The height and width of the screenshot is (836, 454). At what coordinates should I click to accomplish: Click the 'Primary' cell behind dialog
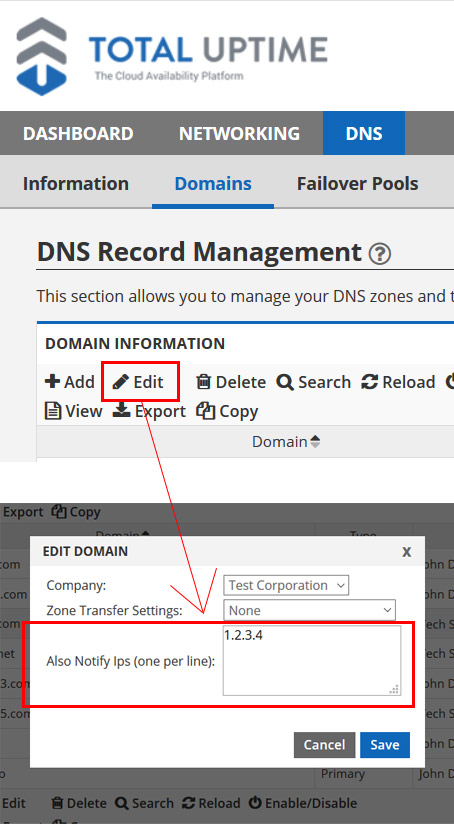[x=343, y=774]
